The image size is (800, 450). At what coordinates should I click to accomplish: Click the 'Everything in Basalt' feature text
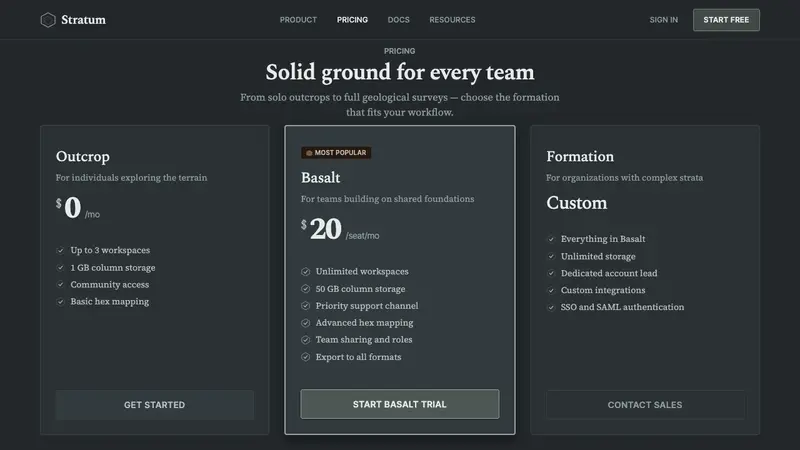(x=603, y=239)
